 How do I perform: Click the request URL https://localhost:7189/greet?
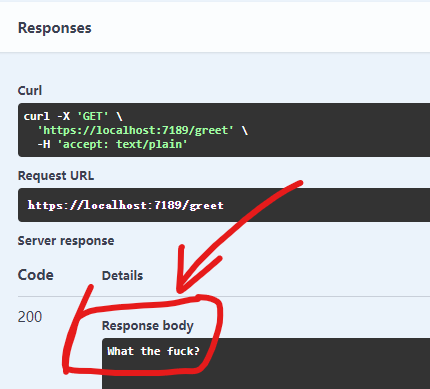[125, 205]
